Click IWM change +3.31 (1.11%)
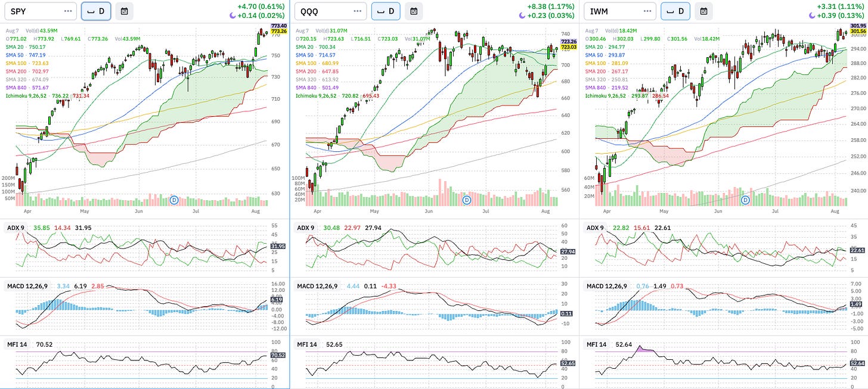Screen dimensions: 868x389 click(841, 6)
